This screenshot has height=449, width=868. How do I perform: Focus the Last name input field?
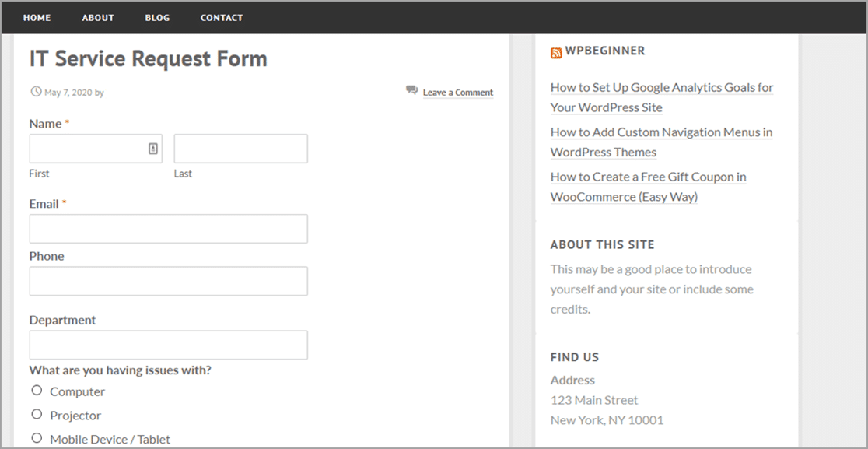pos(241,149)
